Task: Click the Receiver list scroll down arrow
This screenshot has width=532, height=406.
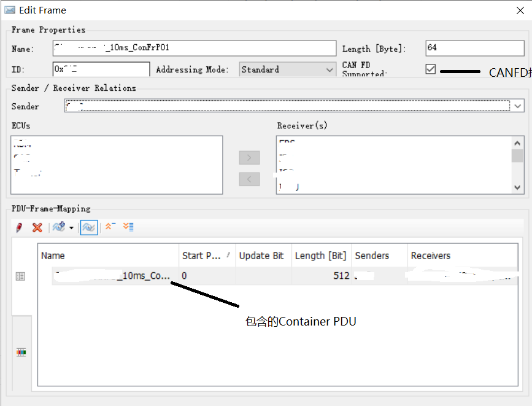Action: (x=517, y=187)
